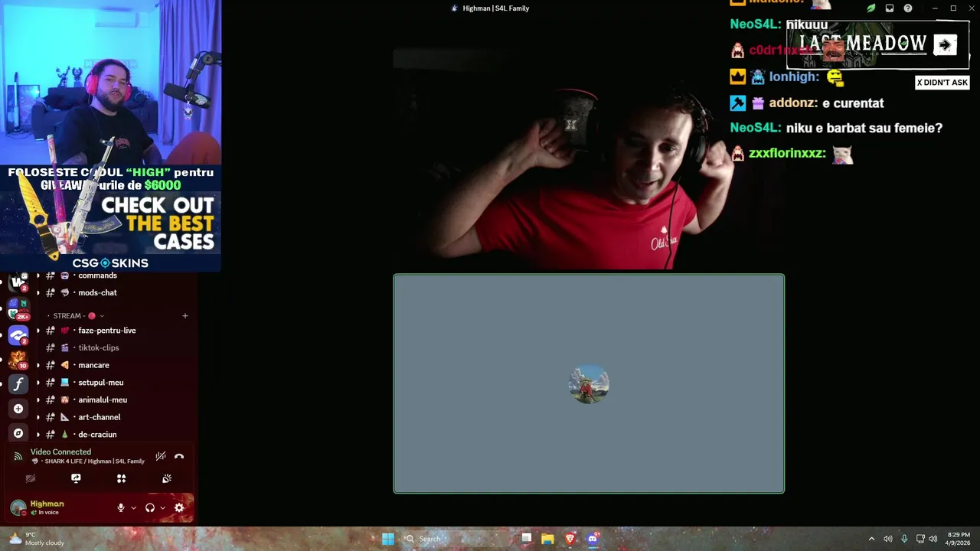The height and width of the screenshot is (551, 980).
Task: Select Highman's webcam video tile
Action: click(x=589, y=158)
